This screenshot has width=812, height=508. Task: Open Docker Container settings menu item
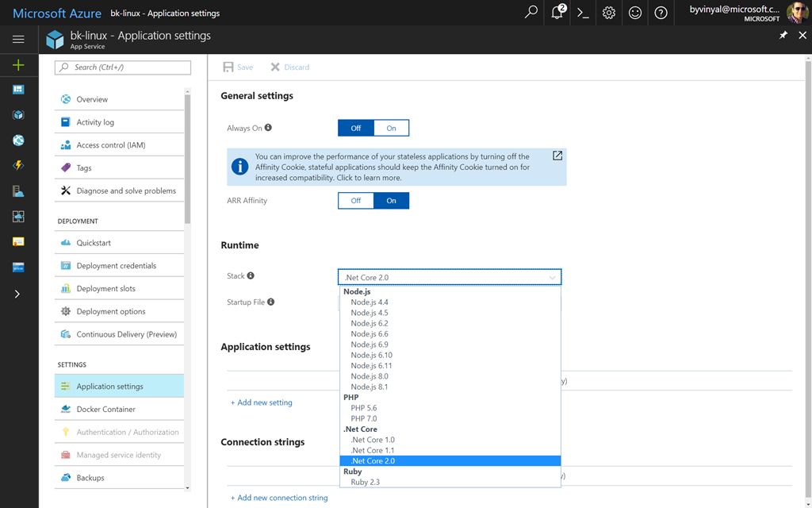point(105,410)
